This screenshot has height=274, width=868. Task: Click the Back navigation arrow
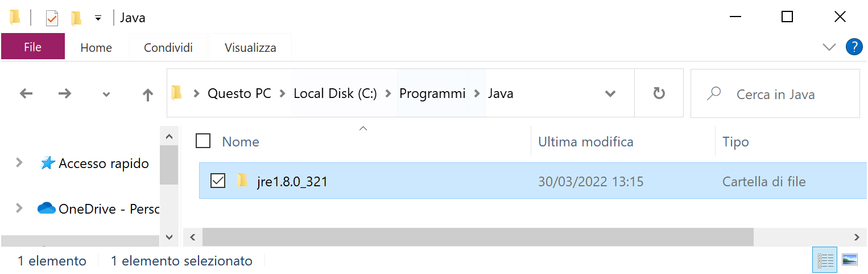(26, 93)
